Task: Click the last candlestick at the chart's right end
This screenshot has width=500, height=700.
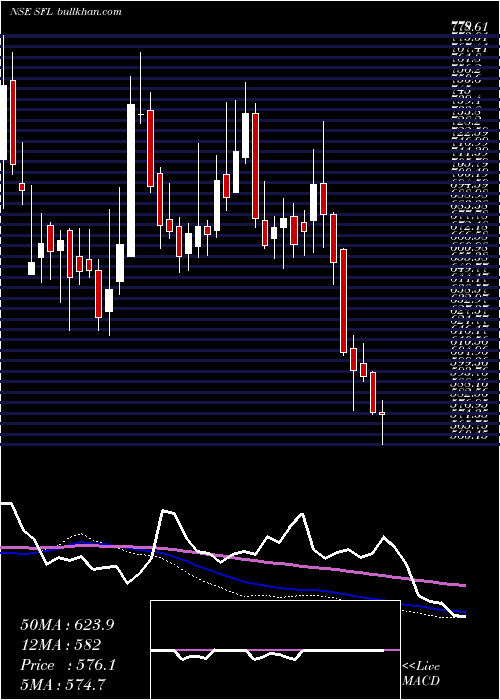Action: coord(382,422)
